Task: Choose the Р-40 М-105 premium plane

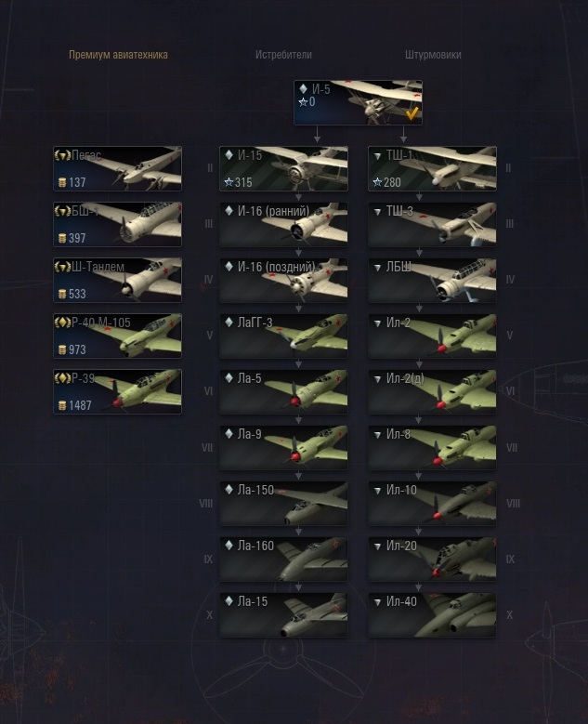Action: (x=117, y=336)
